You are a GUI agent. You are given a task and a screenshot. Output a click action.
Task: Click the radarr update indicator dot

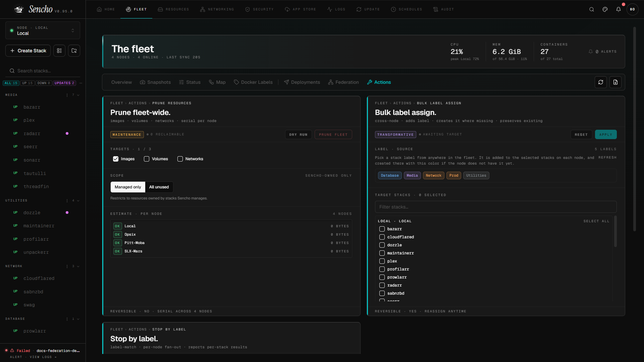[67, 133]
